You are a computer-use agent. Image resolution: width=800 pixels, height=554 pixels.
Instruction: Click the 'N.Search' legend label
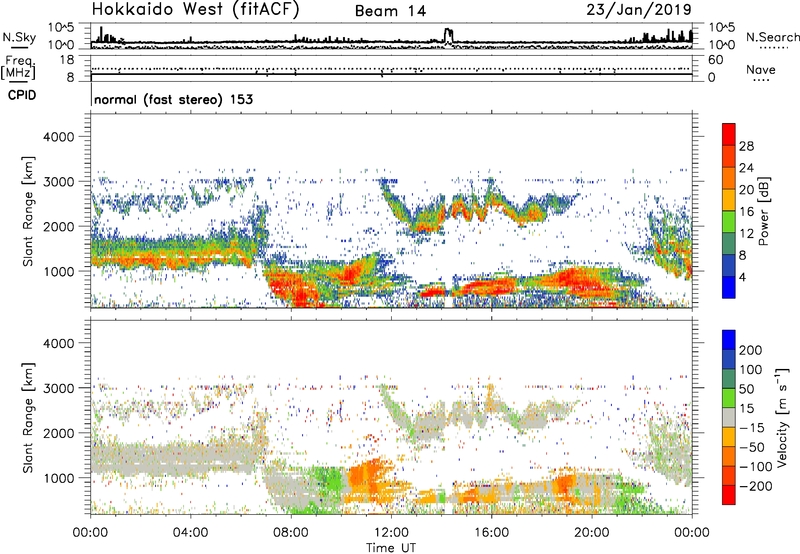coord(773,37)
